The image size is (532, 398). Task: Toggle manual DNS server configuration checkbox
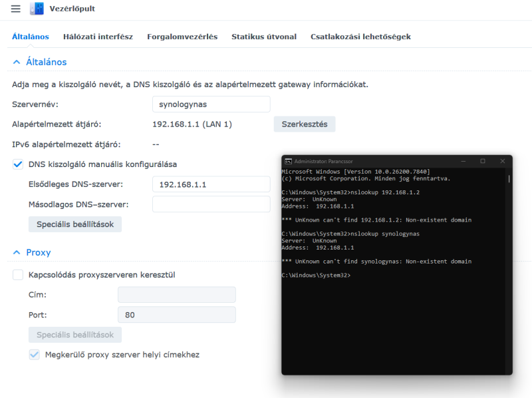pos(18,164)
